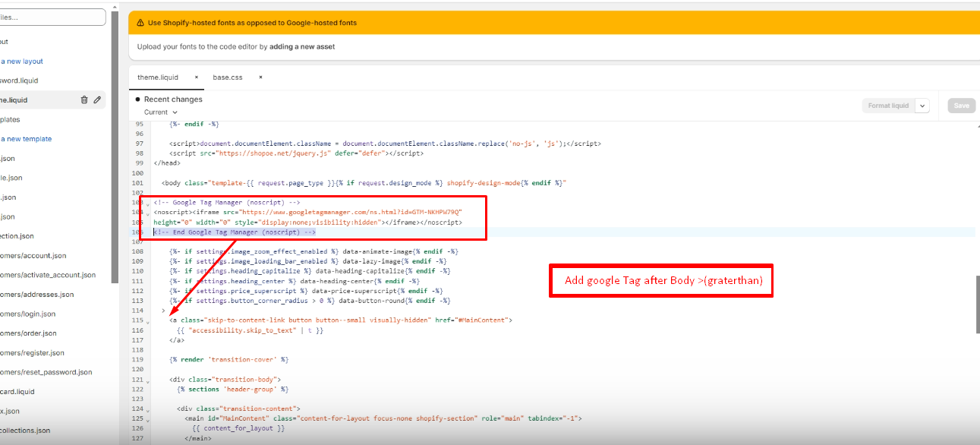980x445 pixels.
Task: Click the Recent changes heading
Action: point(173,99)
